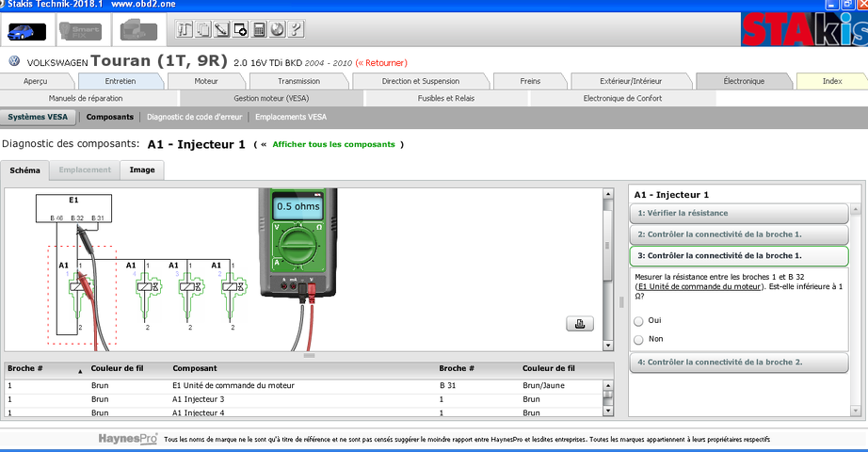Click table scrollbar up arrow
The width and height of the screenshot is (868, 452).
[x=608, y=385]
